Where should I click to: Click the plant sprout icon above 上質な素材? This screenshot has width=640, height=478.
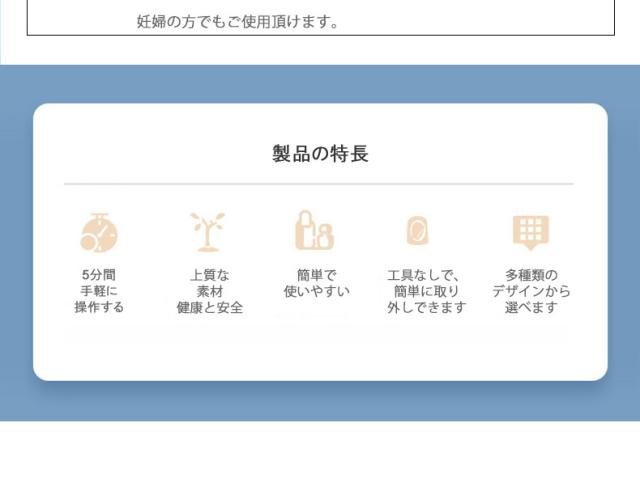point(208,232)
